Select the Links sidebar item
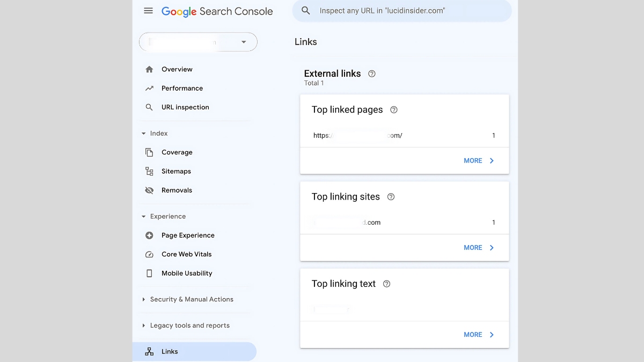The image size is (644, 362). pyautogui.click(x=194, y=352)
